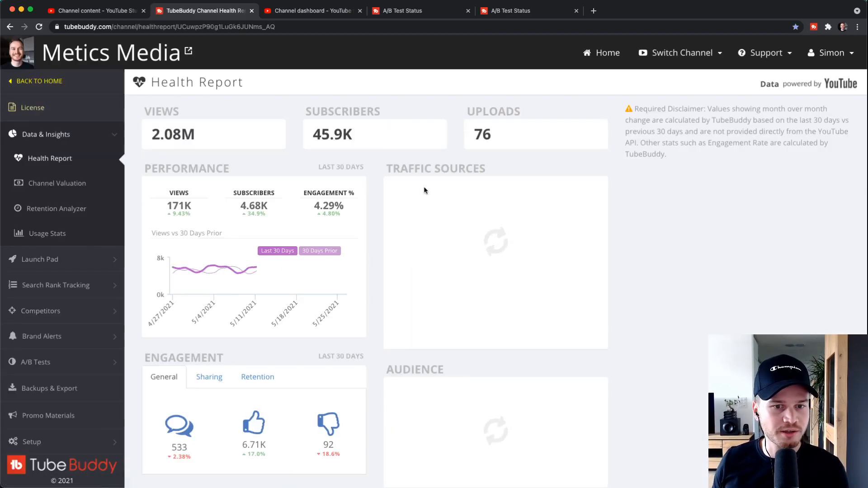Toggle the Last 30 Days chart legend
The height and width of the screenshot is (488, 868).
(x=277, y=250)
